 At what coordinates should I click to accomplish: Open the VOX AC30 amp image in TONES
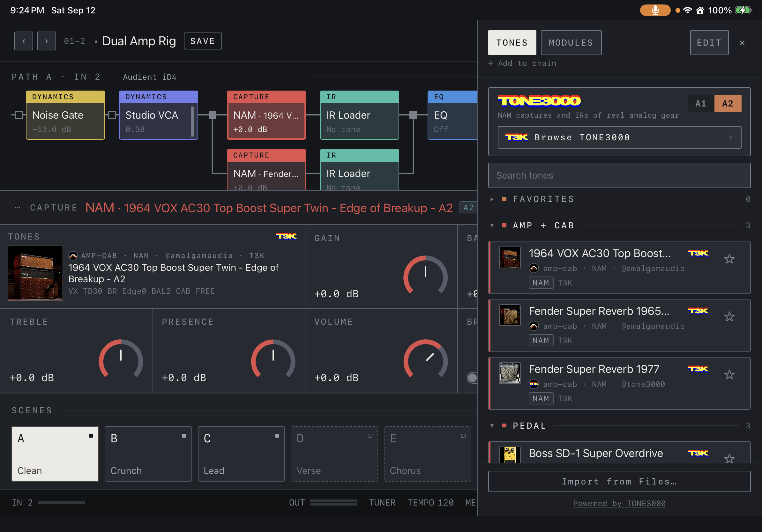click(35, 273)
